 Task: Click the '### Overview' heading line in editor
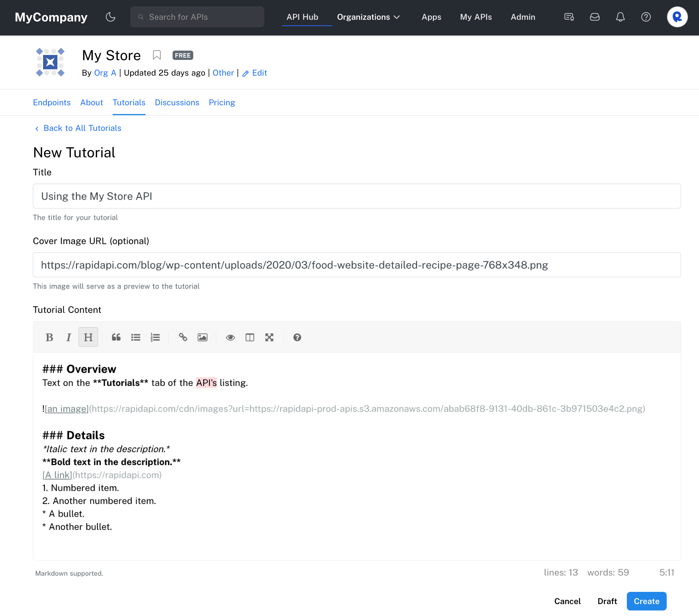coord(79,369)
